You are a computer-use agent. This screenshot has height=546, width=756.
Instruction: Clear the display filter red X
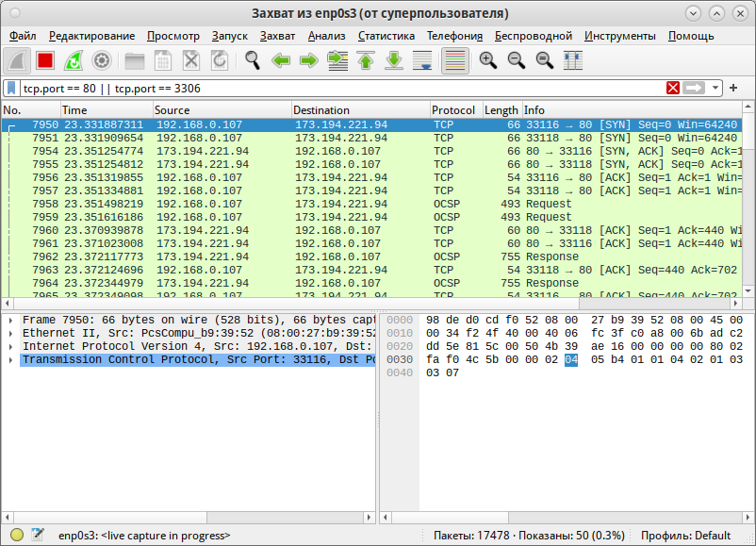point(673,88)
